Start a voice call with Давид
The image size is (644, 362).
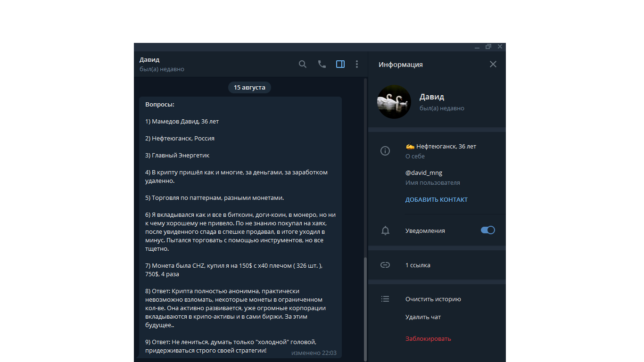tap(322, 64)
